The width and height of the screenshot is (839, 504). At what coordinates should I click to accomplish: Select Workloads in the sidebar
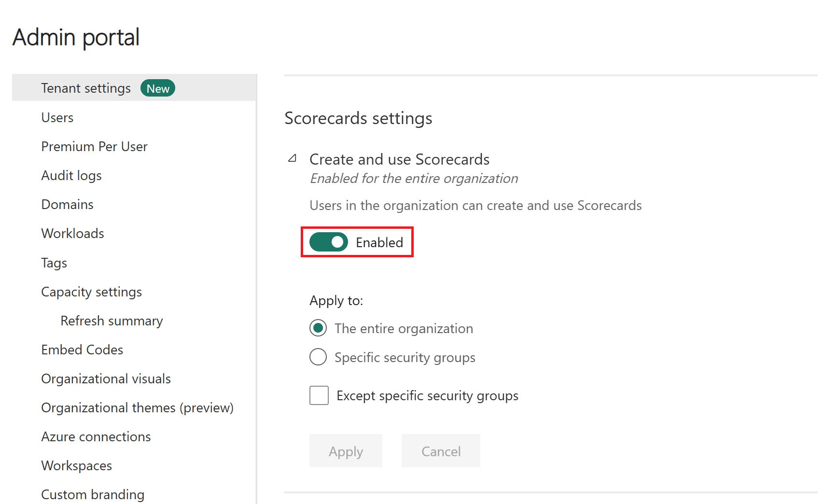(73, 234)
